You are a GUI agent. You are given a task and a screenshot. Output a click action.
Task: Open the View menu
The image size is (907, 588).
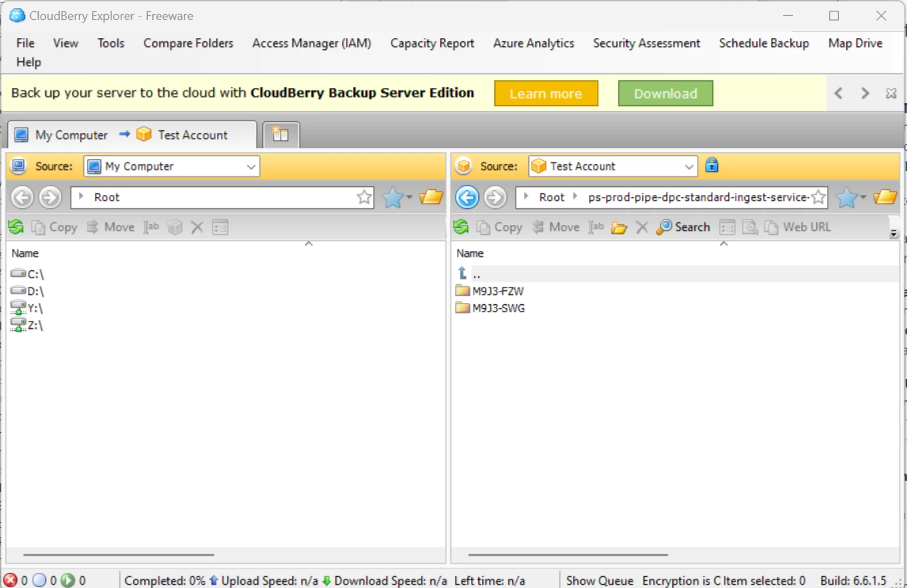(x=66, y=43)
